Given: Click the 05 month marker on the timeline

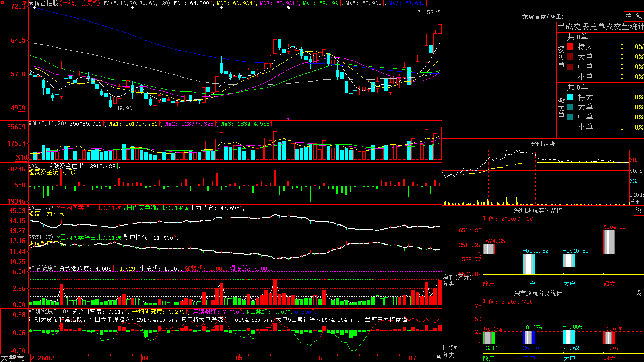Looking at the screenshot, I should (239, 358).
